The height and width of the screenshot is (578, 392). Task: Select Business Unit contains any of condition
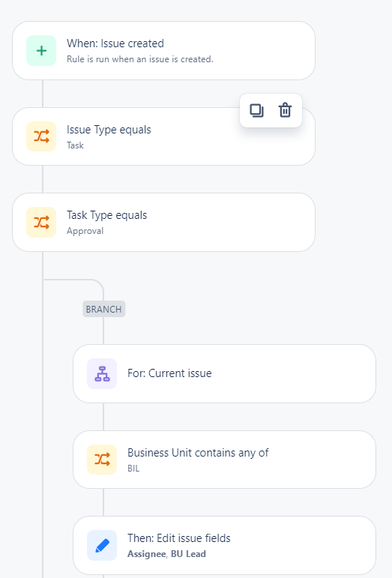tap(224, 460)
